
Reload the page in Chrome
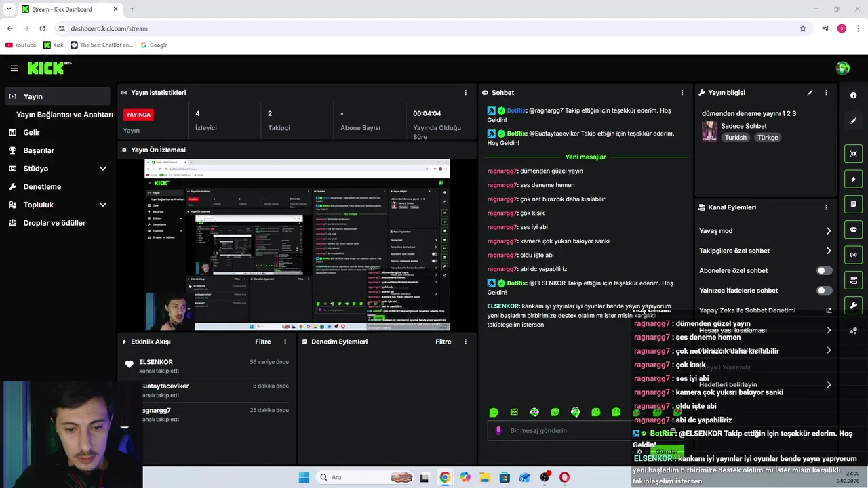click(42, 28)
